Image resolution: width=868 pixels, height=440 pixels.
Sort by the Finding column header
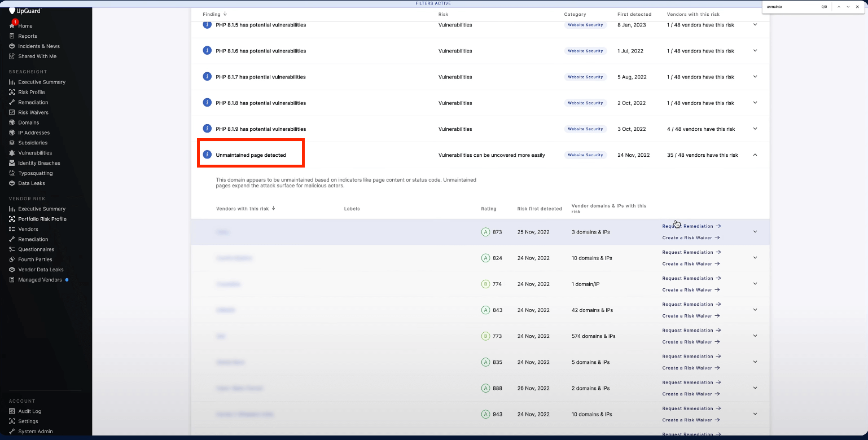pyautogui.click(x=214, y=14)
